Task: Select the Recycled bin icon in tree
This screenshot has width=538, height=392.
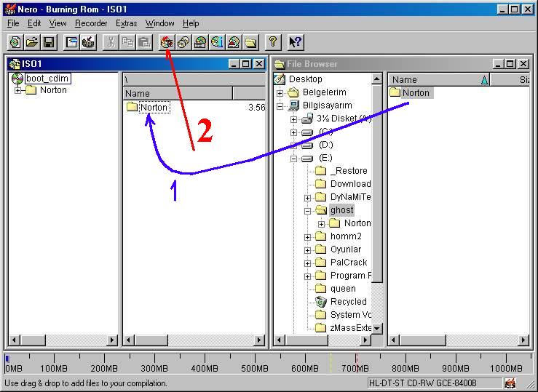Action: tap(321, 302)
